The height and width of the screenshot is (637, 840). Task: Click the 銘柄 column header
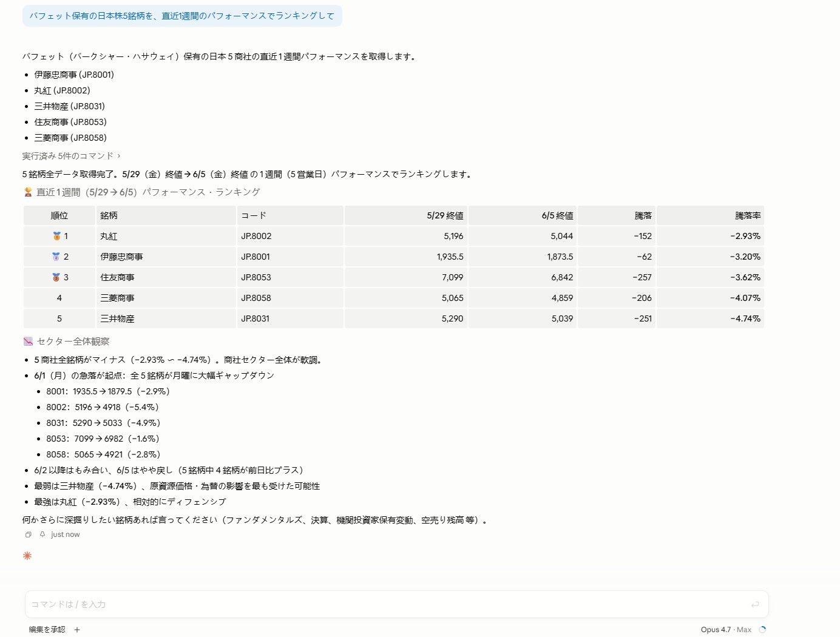click(x=166, y=215)
